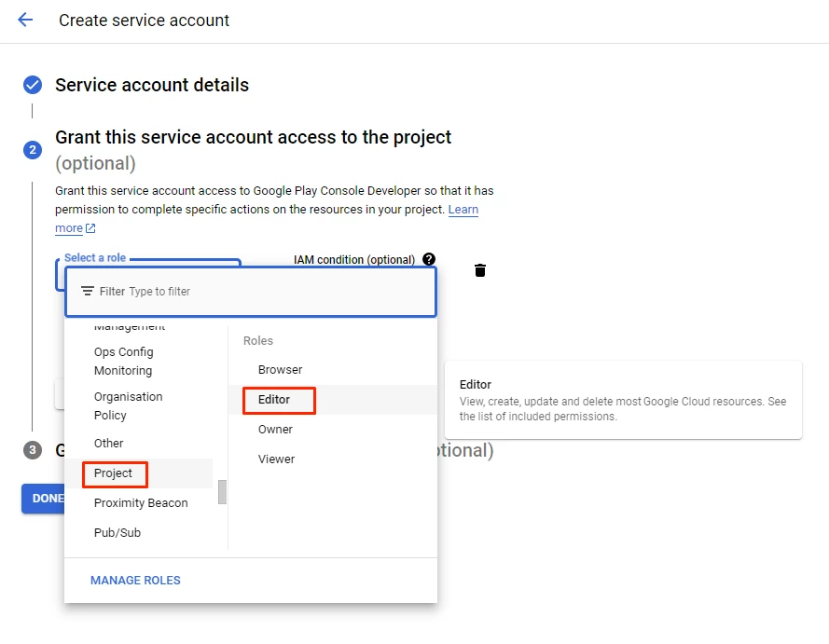Open IAM condition help question icon
Image resolution: width=829 pixels, height=644 pixels.
pyautogui.click(x=429, y=259)
